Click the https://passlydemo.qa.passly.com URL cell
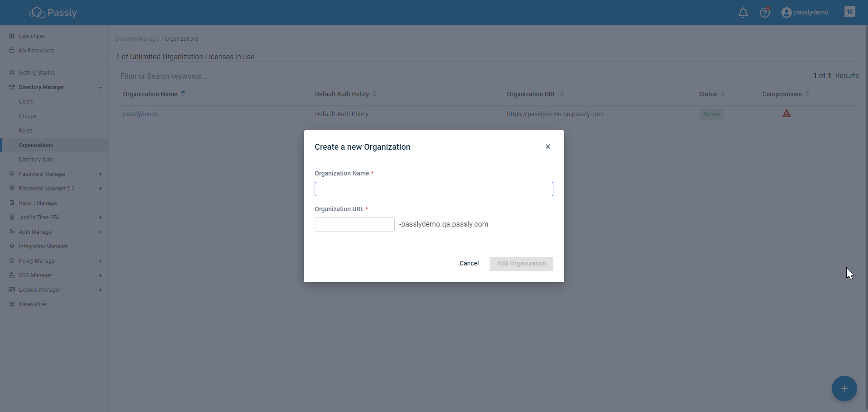The width and height of the screenshot is (868, 412). (555, 114)
